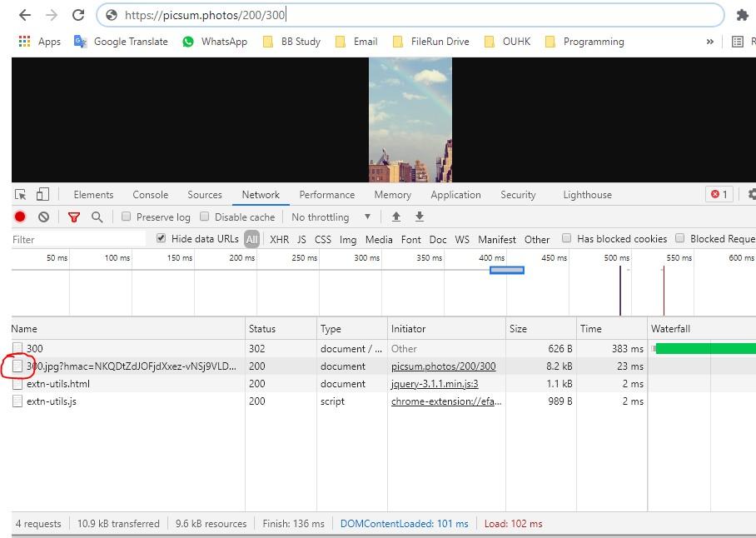Sort by the Status column header
Image resolution: width=756 pixels, height=538 pixels.
click(x=281, y=329)
